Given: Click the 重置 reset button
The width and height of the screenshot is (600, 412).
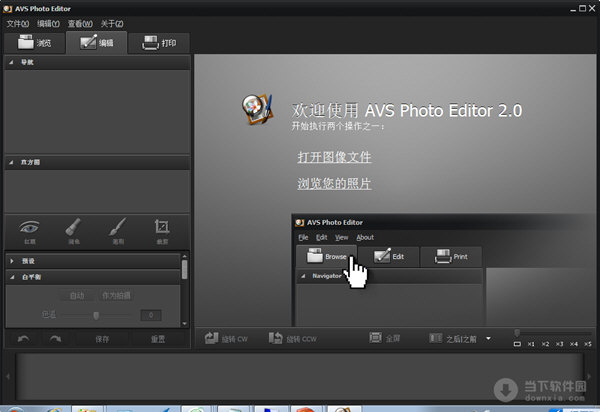Looking at the screenshot, I should point(158,339).
